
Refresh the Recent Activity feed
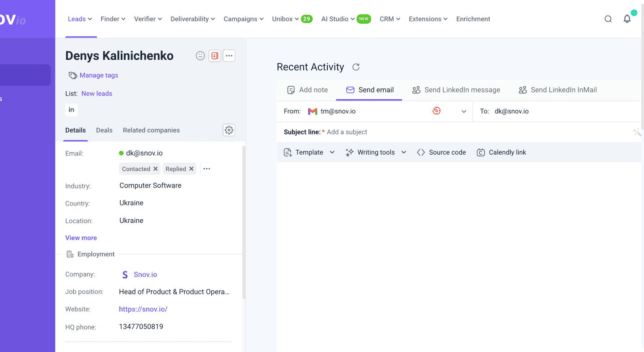(356, 67)
